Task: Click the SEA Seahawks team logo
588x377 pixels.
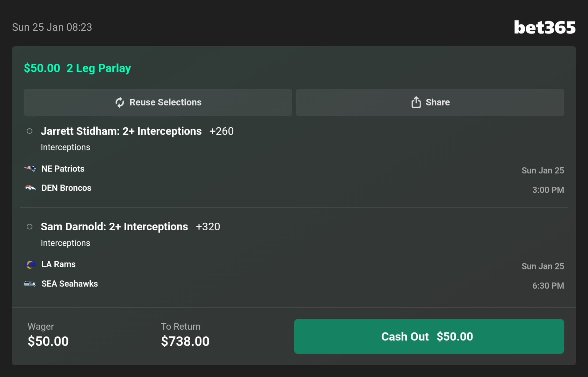Action: (30, 284)
